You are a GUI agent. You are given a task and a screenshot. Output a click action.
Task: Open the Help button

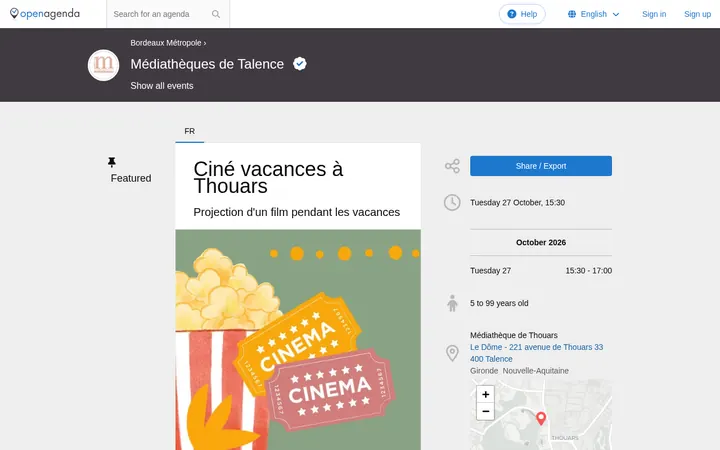coord(522,14)
